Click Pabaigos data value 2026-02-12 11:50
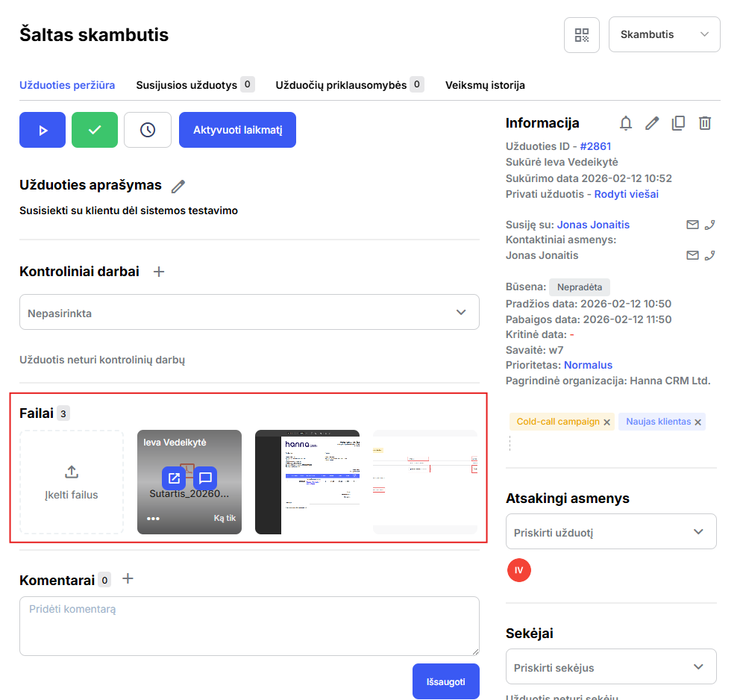 627,319
